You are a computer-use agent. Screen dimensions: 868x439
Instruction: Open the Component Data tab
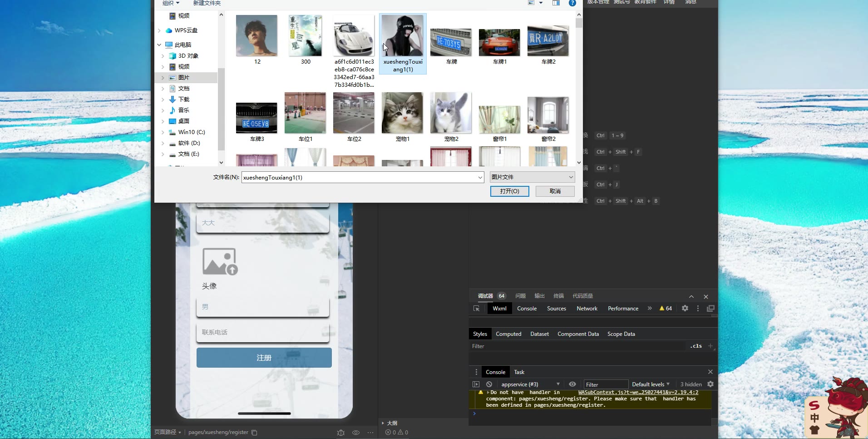(578, 334)
